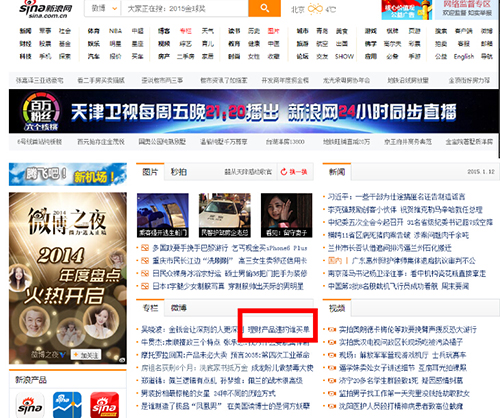This screenshot has height=418, width=500.
Task: Open the public service ad banner near top right
Action: click(x=407, y=10)
